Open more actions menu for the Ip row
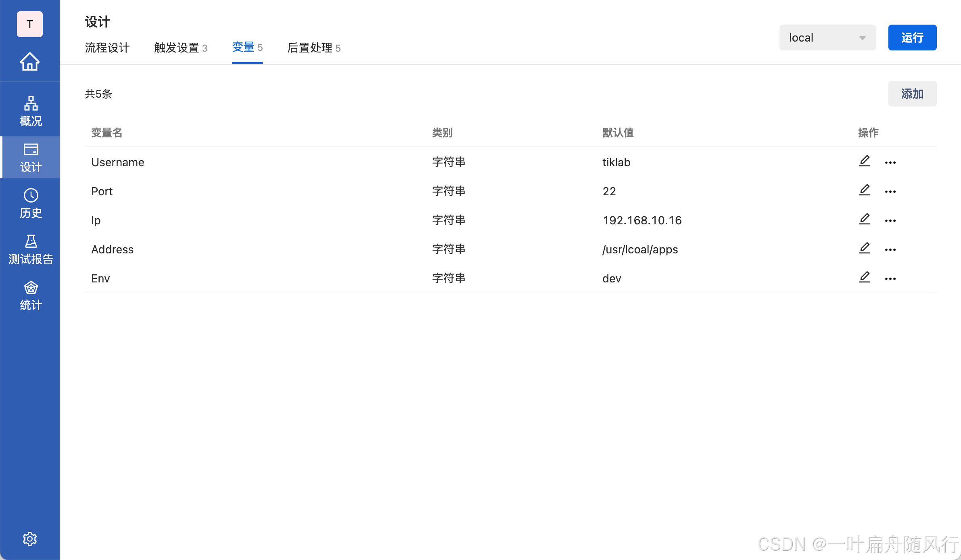The width and height of the screenshot is (961, 560). (x=890, y=220)
